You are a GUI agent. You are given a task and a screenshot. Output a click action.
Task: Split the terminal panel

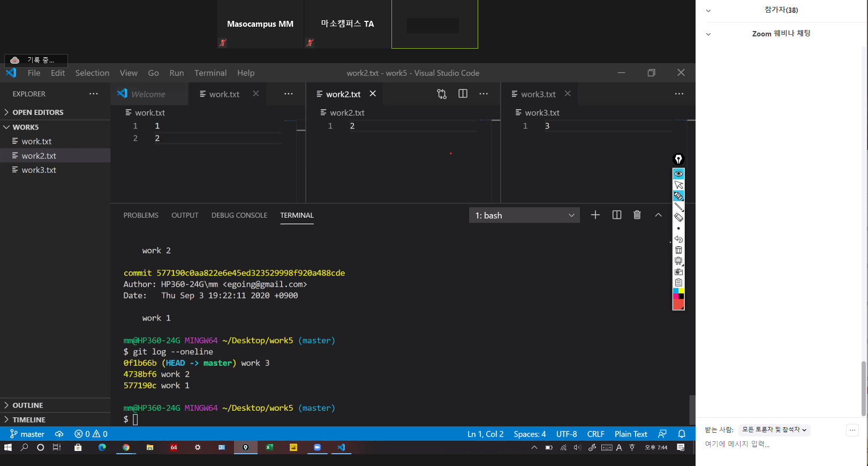click(x=616, y=215)
